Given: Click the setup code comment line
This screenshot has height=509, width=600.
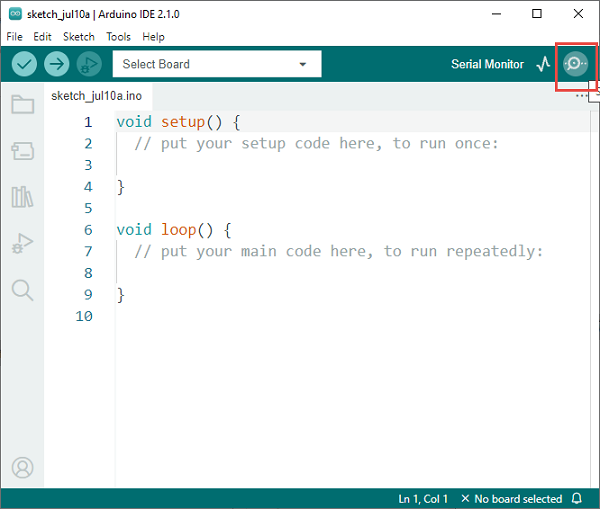Looking at the screenshot, I should [316, 144].
